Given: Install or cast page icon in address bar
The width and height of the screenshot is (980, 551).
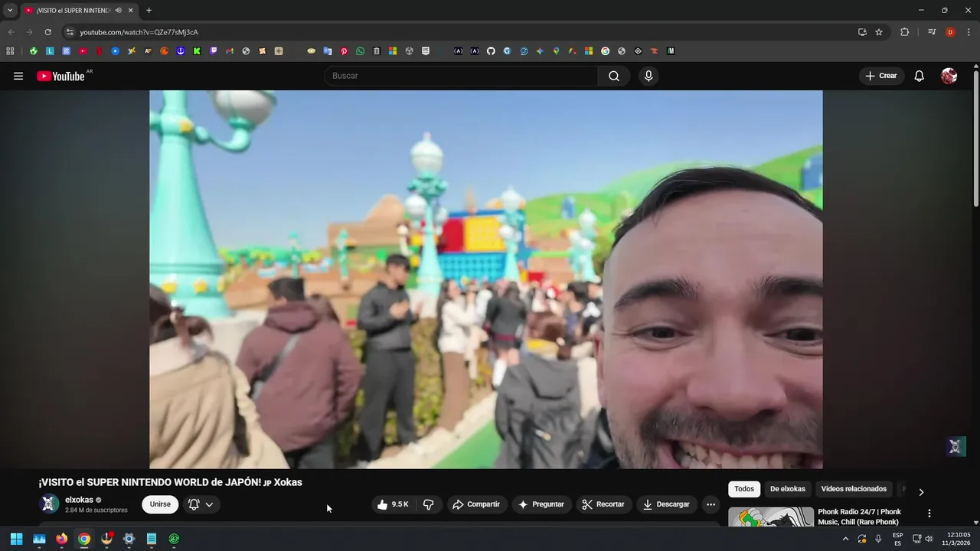Looking at the screenshot, I should pos(862,32).
